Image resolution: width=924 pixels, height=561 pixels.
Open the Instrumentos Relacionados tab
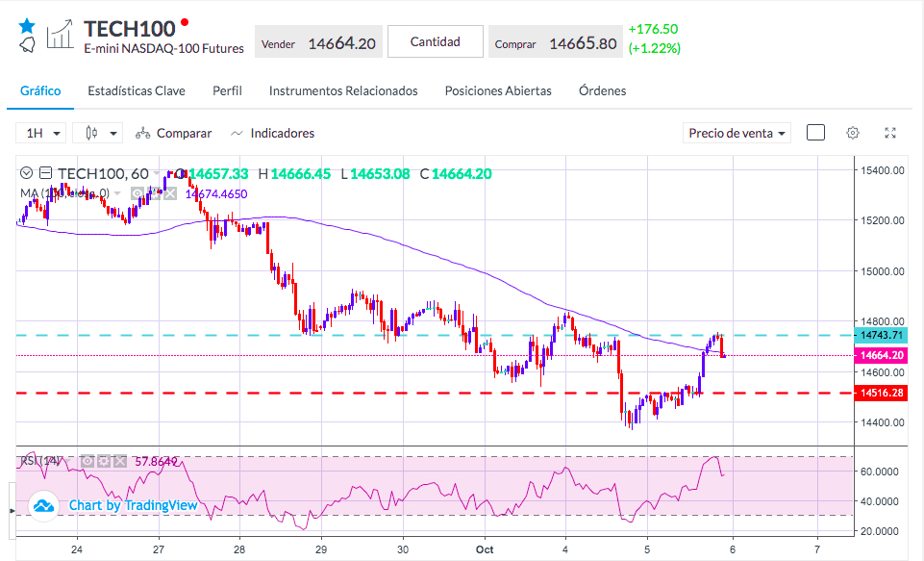pos(343,90)
